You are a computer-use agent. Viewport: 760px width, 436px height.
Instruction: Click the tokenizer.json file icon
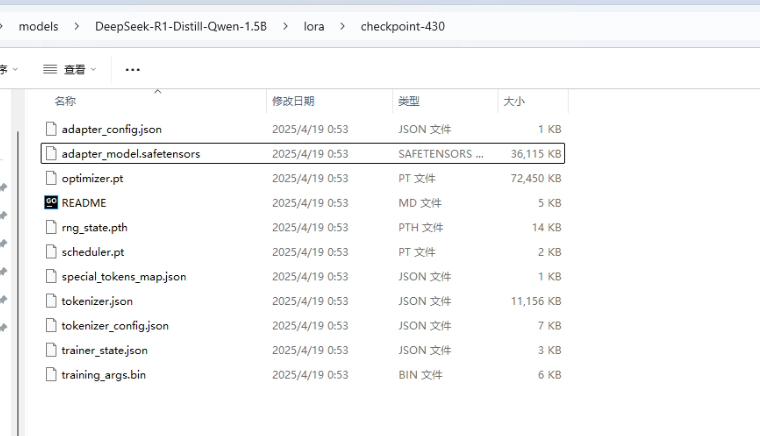tap(51, 301)
